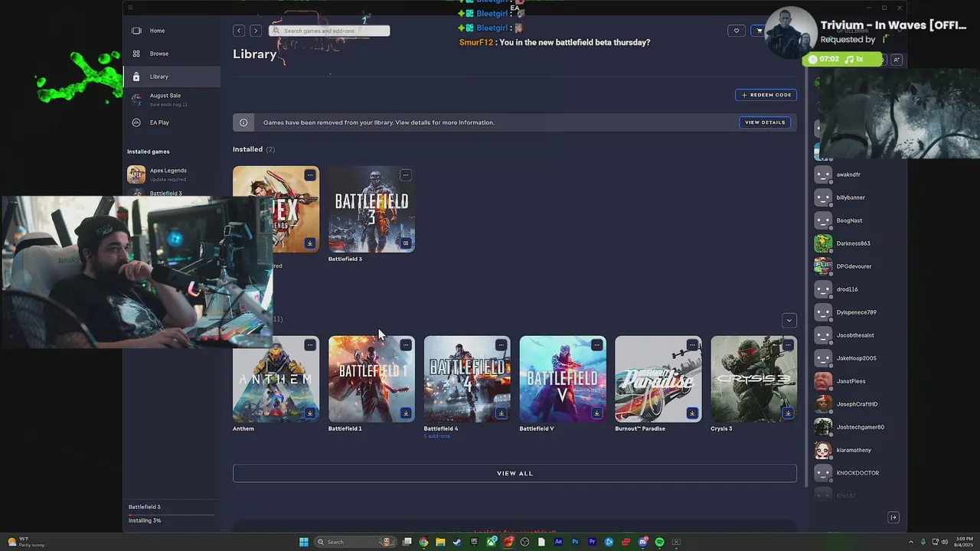Go to Home in the sidebar
Viewport: 980px width, 551px height.
click(x=171, y=31)
